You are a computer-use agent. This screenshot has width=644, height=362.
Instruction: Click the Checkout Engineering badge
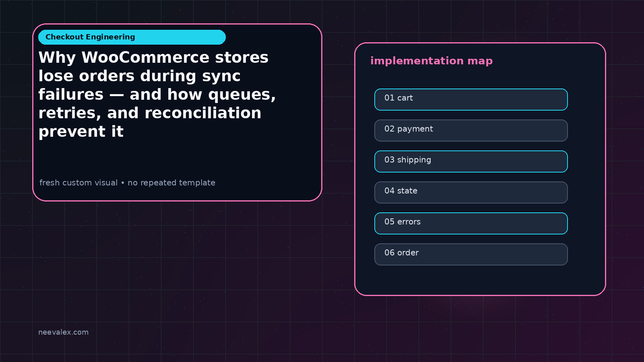(132, 37)
